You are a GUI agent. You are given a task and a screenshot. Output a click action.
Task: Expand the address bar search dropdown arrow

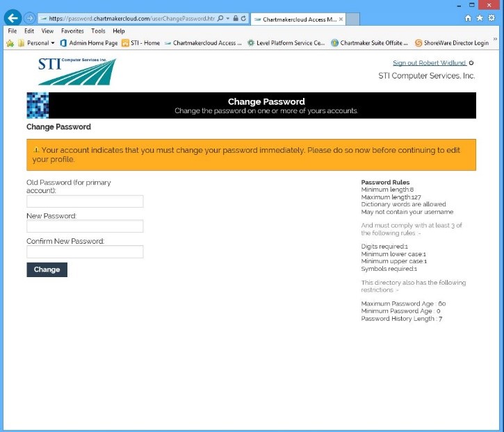228,18
